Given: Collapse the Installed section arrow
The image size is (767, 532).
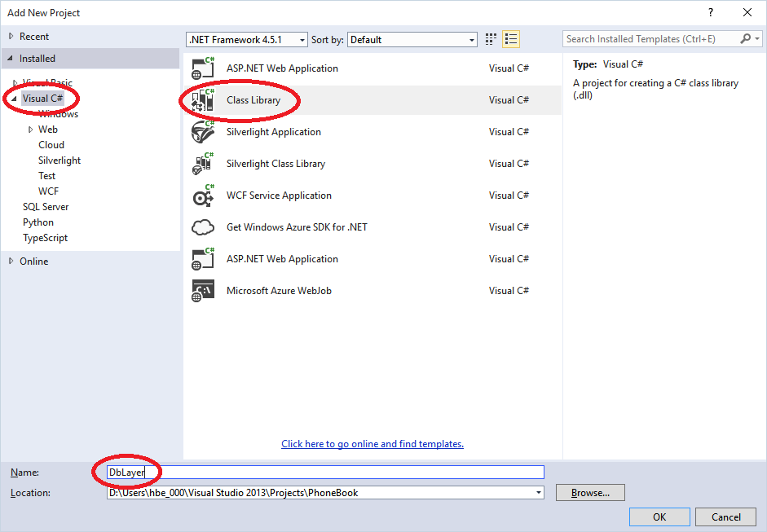Looking at the screenshot, I should 11,58.
